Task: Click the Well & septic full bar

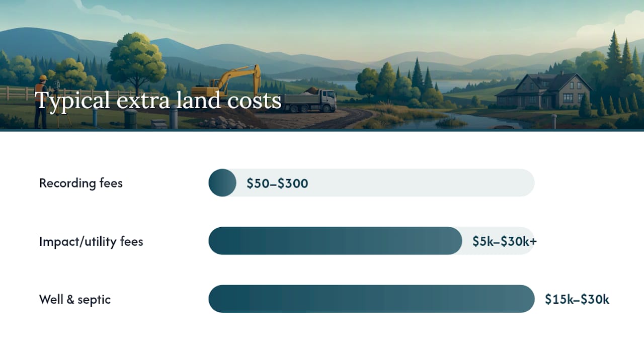Action: click(x=371, y=299)
